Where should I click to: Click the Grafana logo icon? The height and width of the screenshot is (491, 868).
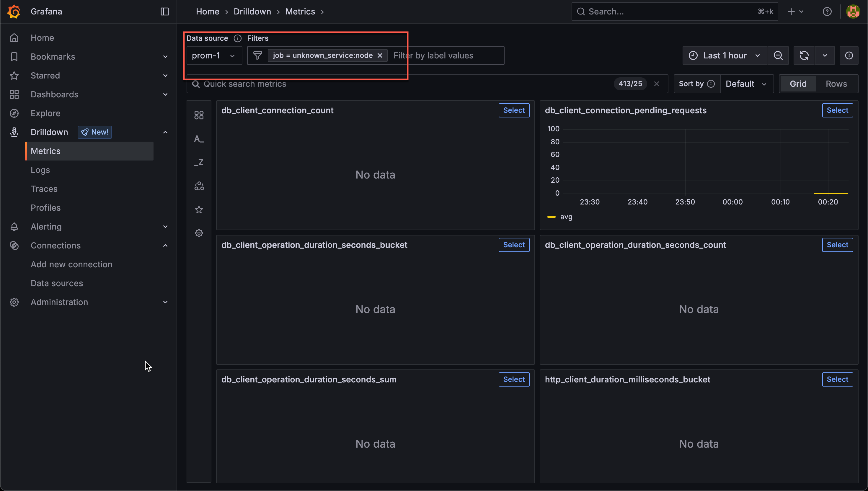tap(14, 12)
